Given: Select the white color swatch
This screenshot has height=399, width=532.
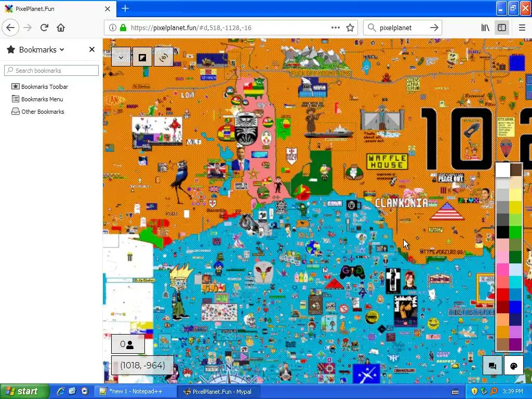Looking at the screenshot, I should pyautogui.click(x=503, y=170).
